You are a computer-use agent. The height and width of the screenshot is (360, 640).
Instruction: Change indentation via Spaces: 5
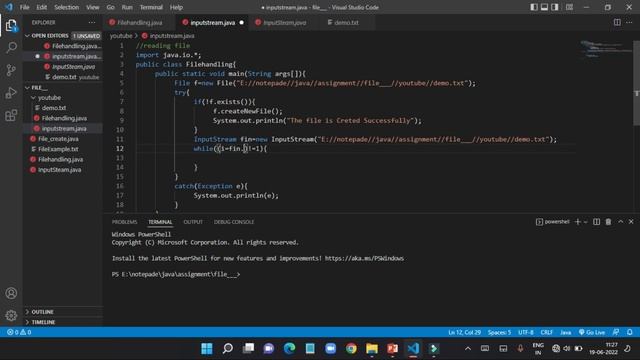coord(499,332)
